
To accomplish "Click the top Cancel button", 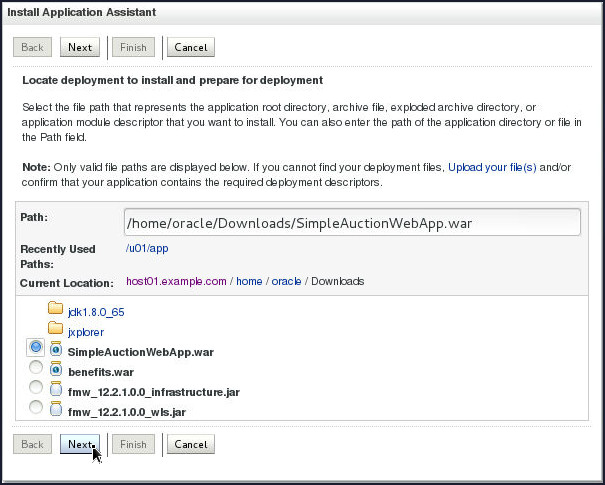I will pos(190,47).
